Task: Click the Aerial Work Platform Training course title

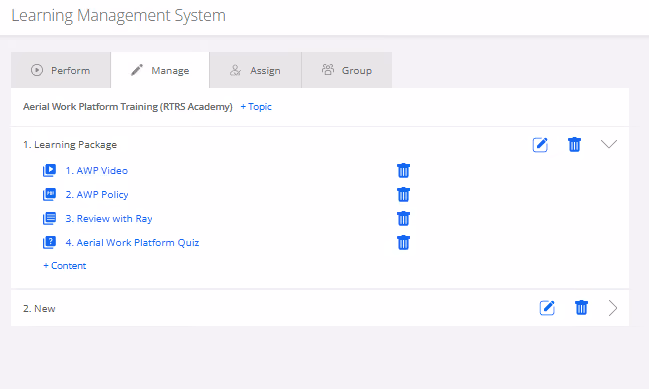Action: point(127,107)
